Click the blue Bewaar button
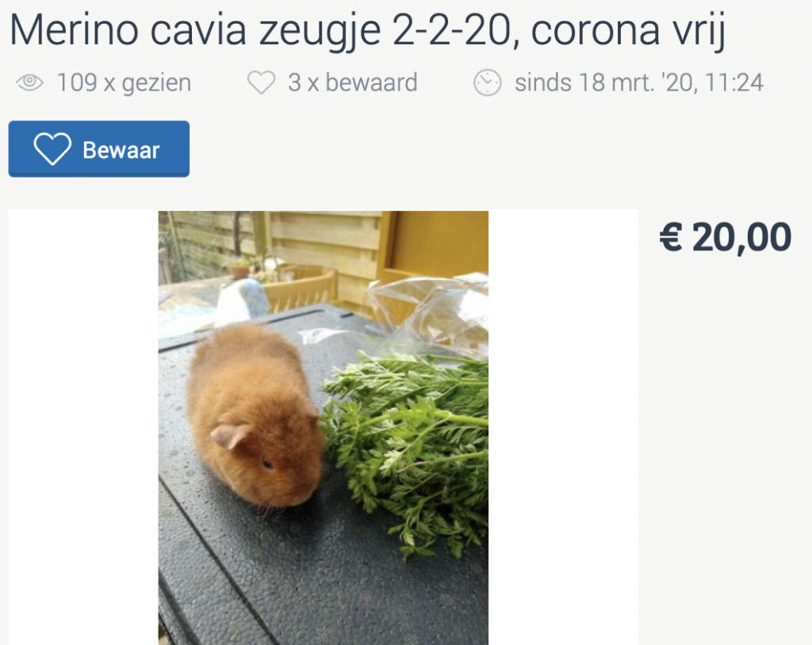The height and width of the screenshot is (645, 812). tap(99, 149)
